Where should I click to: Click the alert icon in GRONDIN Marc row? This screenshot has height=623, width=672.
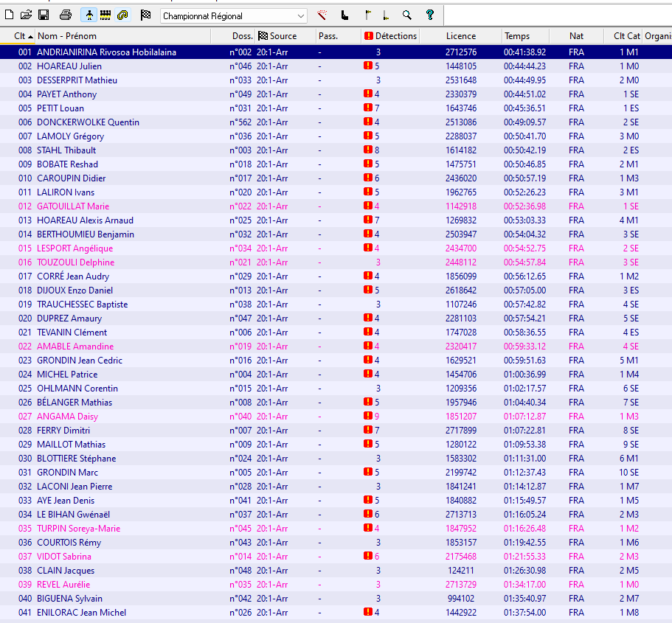[x=367, y=472]
